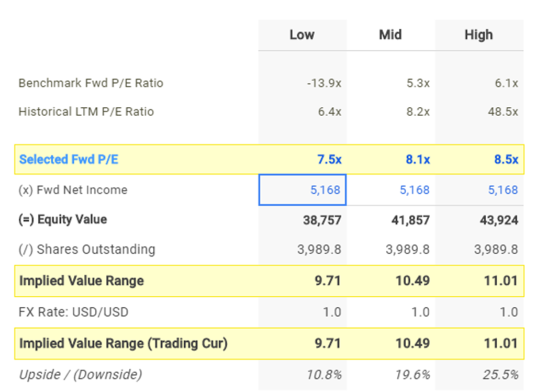
Task: Select the Low Fwd Net Income cell
Action: pos(303,190)
